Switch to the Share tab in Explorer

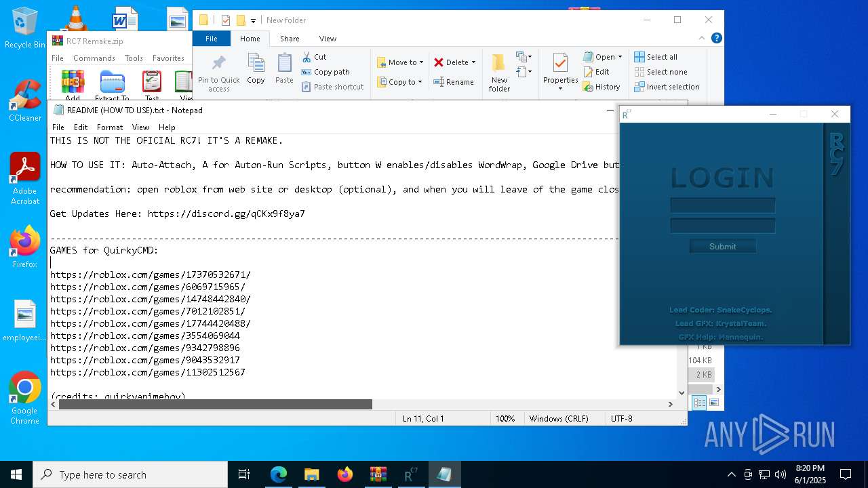point(290,39)
